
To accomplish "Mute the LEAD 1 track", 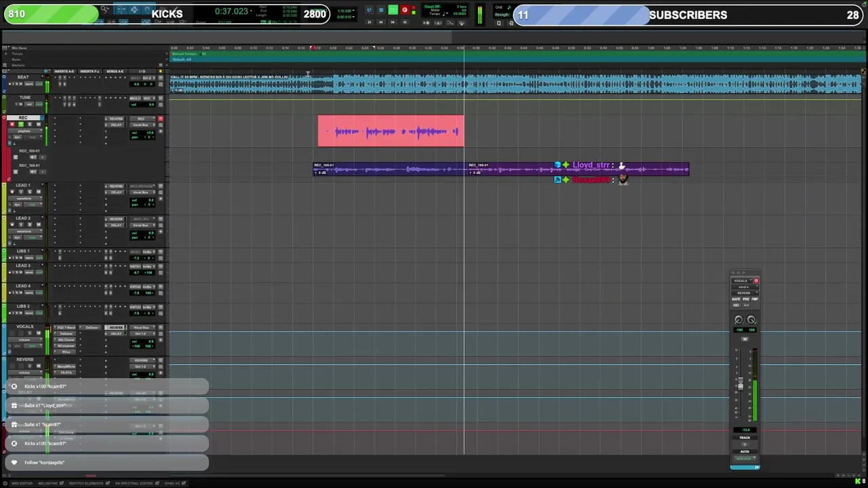I will tap(38, 192).
